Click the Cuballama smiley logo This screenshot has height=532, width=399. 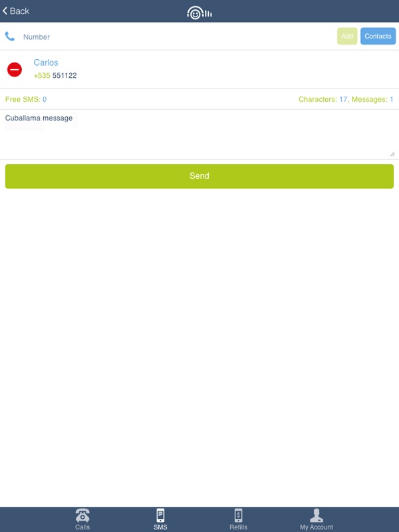tap(199, 13)
